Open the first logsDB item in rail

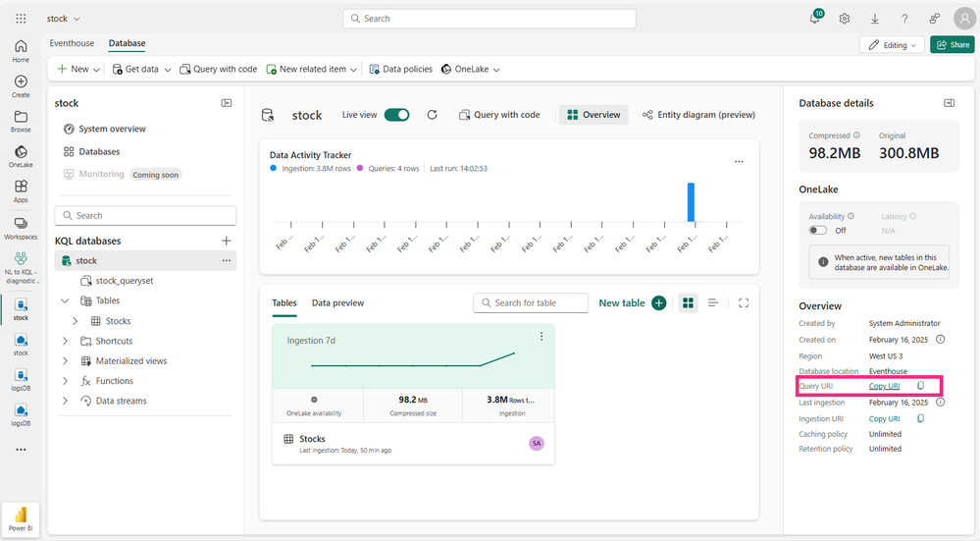click(x=21, y=380)
